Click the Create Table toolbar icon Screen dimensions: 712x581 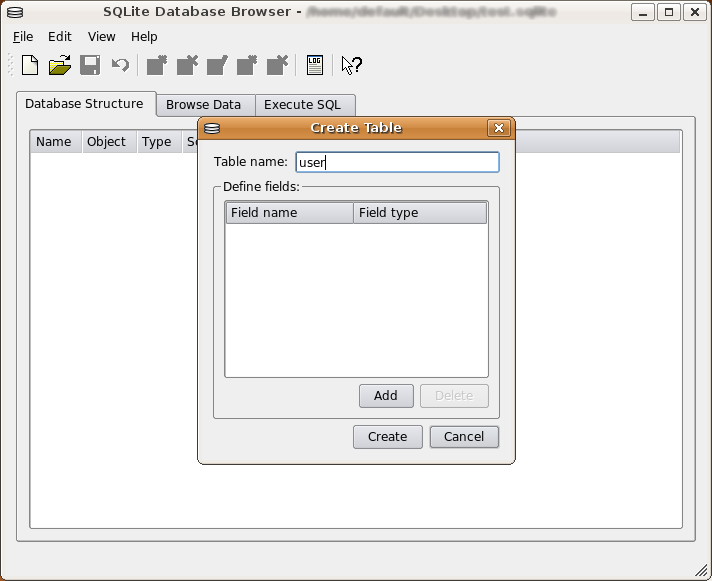[157, 66]
